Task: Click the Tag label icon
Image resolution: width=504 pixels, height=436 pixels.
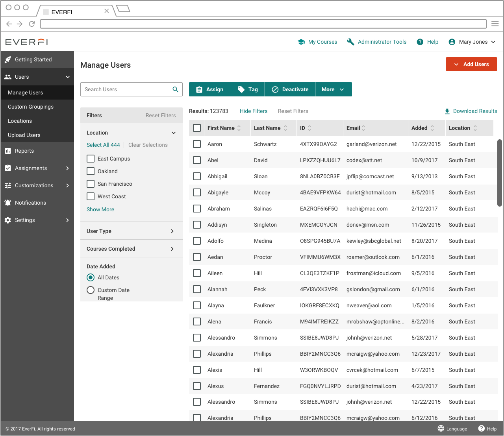Action: click(x=241, y=90)
